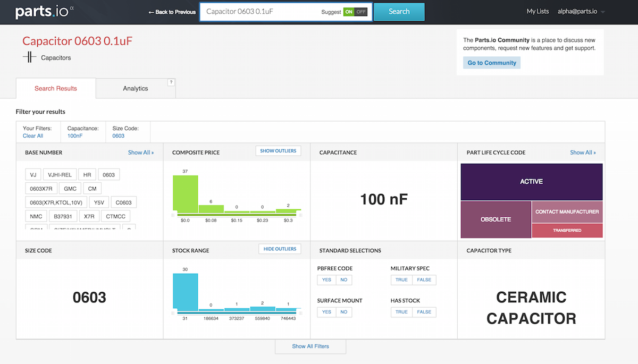Screen dimensions: 638x364
Task: Click the CERAMIC CAPACITOR type value
Action: (x=531, y=308)
